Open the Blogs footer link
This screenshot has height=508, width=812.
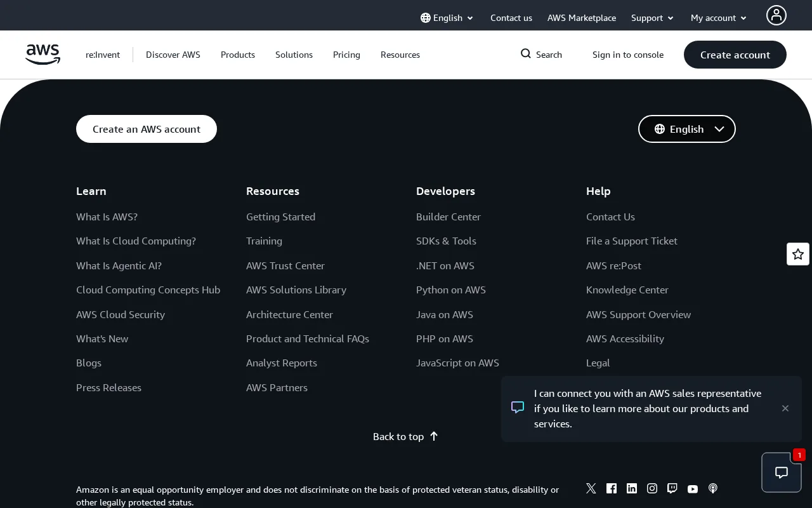click(89, 363)
